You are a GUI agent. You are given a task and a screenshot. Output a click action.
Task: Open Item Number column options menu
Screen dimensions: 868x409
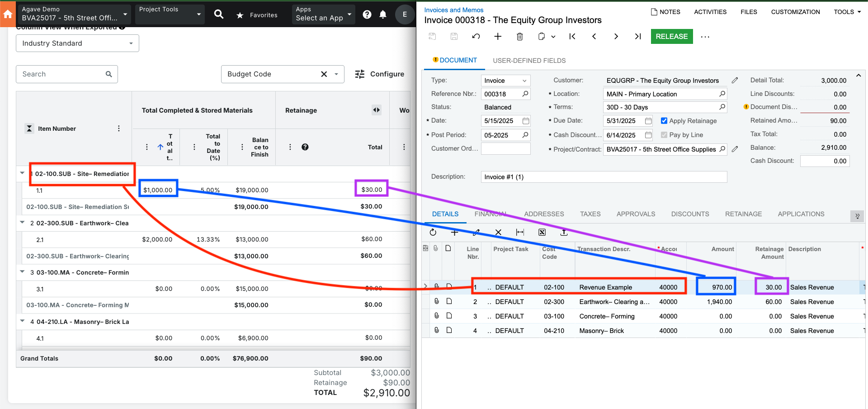point(119,128)
